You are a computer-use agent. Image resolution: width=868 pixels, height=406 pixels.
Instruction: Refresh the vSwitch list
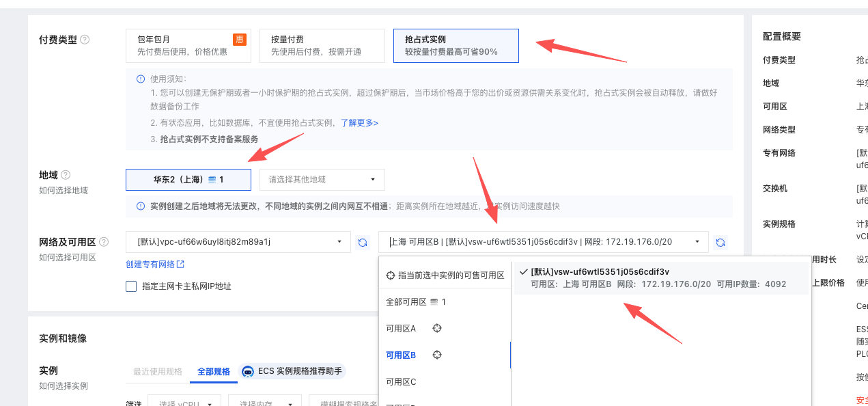click(720, 242)
